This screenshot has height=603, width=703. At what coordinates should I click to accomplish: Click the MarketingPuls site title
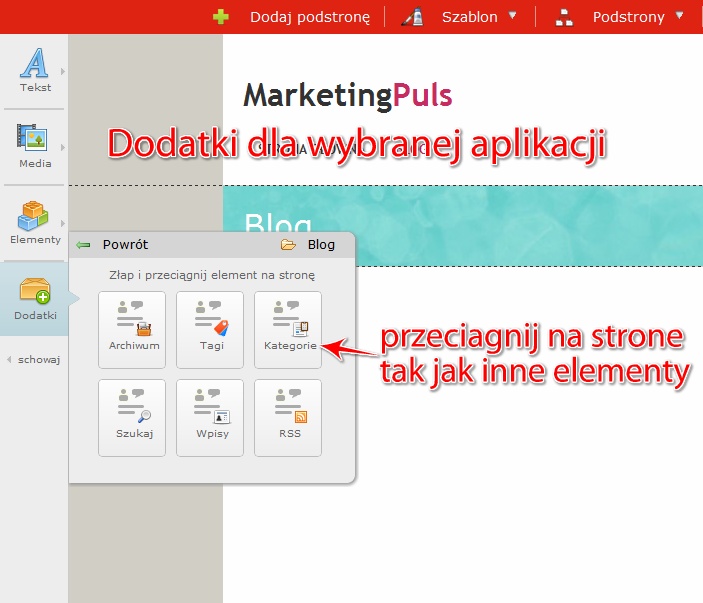click(347, 95)
